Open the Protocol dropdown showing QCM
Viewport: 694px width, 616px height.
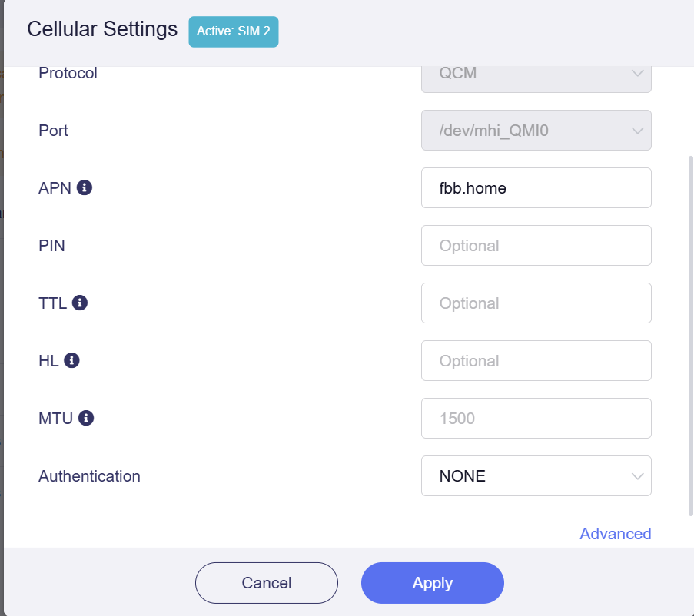pos(536,73)
